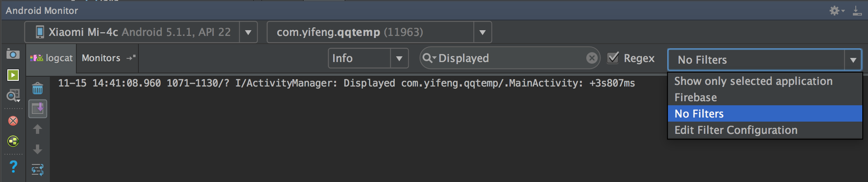Clear logcat with the trash can icon

[38, 89]
